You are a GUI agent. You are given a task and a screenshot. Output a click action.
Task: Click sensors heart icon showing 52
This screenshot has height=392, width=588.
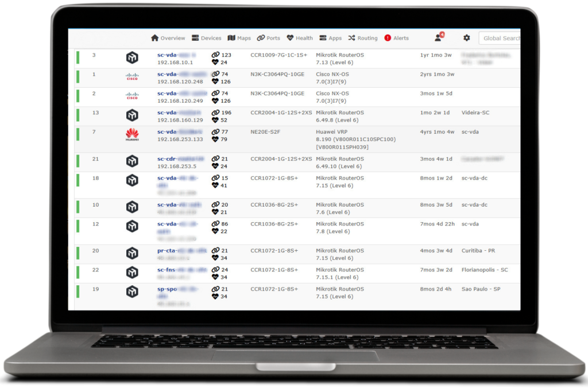[x=215, y=120]
